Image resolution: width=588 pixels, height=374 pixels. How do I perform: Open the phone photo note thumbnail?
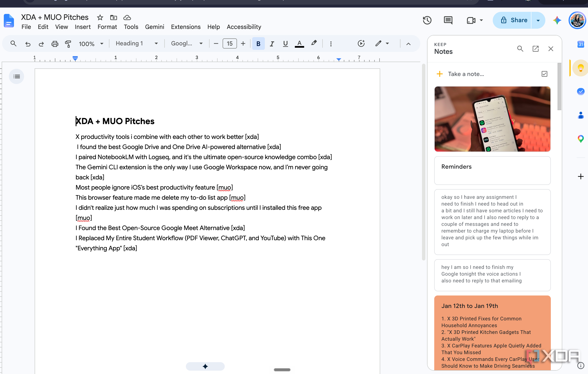[x=492, y=119]
